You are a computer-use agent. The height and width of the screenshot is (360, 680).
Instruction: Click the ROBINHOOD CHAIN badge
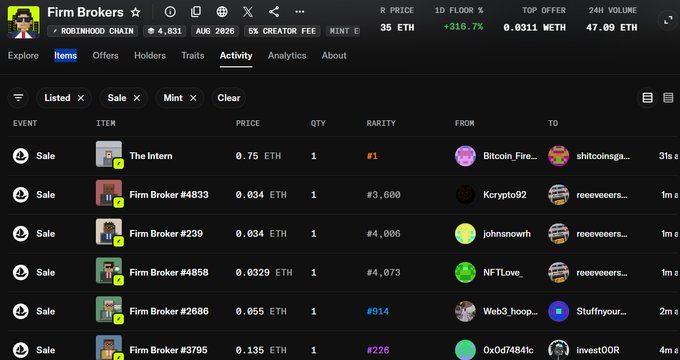pyautogui.click(x=93, y=31)
